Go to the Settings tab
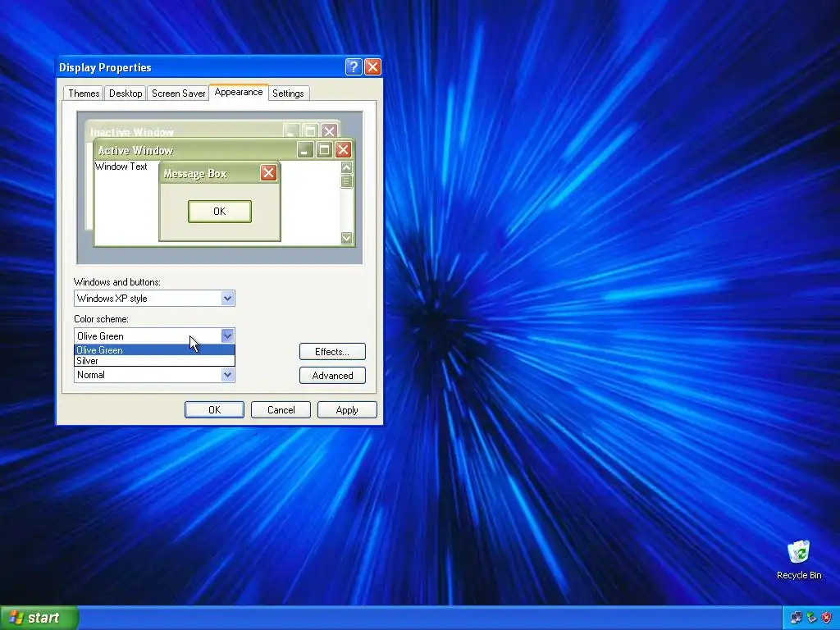 tap(288, 94)
